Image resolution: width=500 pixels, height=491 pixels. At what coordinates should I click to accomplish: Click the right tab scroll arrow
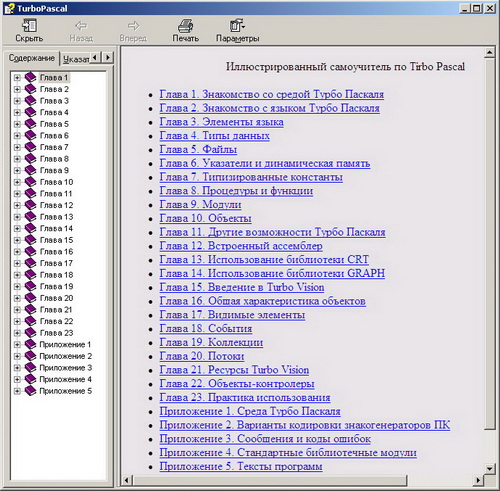(107, 57)
